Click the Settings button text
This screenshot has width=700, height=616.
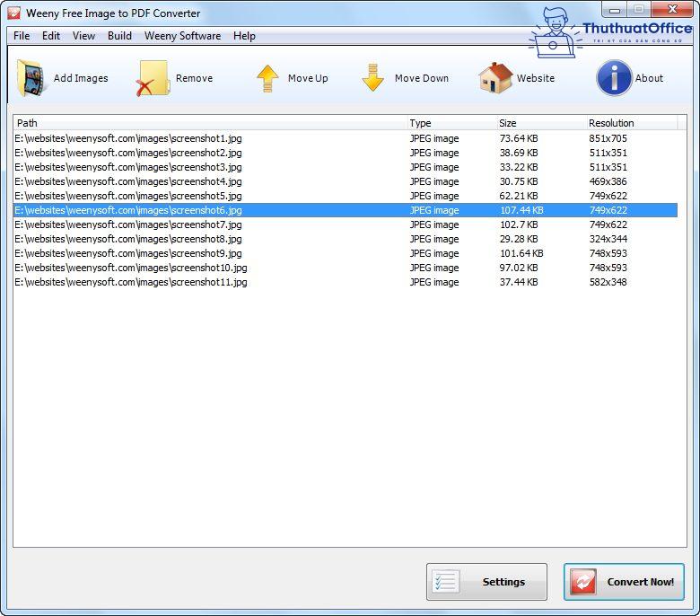pos(503,582)
